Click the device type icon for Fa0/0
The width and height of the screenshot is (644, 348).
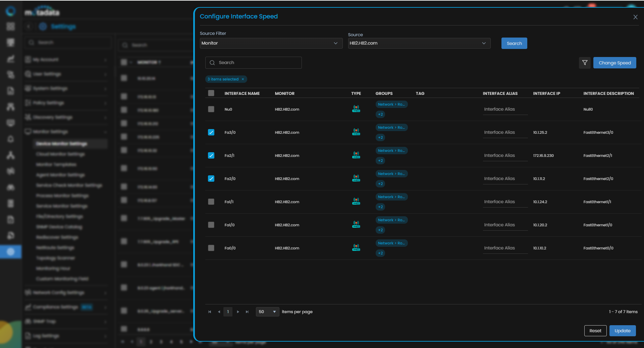(356, 248)
